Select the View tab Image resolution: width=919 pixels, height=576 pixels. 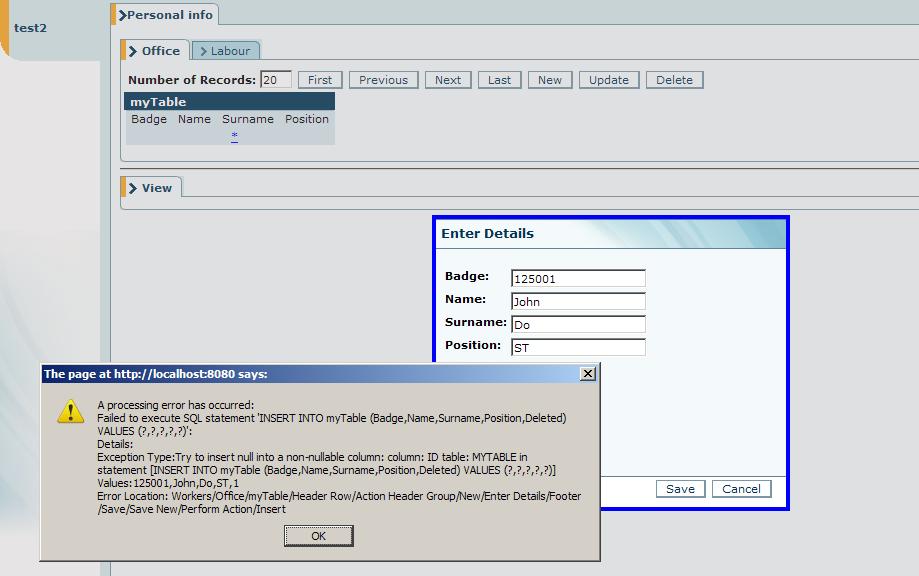pos(150,188)
